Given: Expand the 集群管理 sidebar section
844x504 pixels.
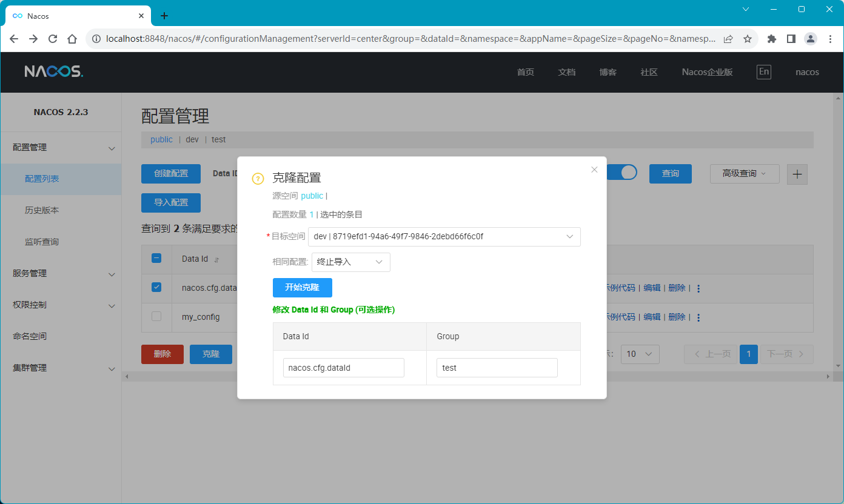Looking at the screenshot, I should click(x=61, y=368).
